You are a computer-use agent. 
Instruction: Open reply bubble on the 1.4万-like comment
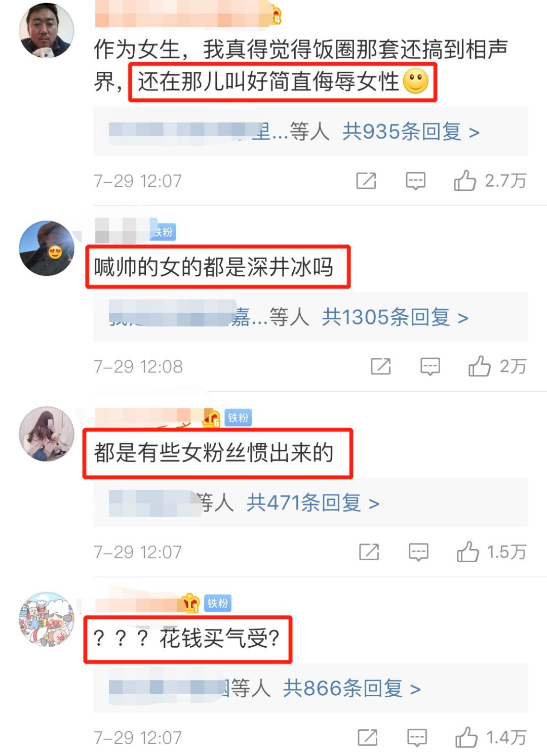pos(417,738)
